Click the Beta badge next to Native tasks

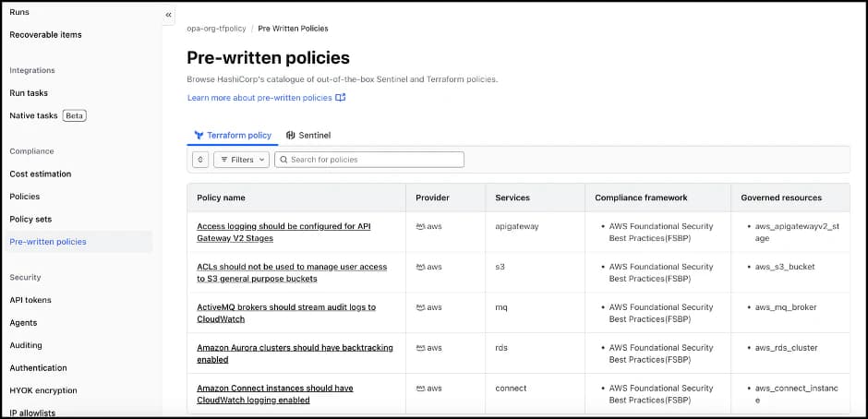pyautogui.click(x=74, y=115)
